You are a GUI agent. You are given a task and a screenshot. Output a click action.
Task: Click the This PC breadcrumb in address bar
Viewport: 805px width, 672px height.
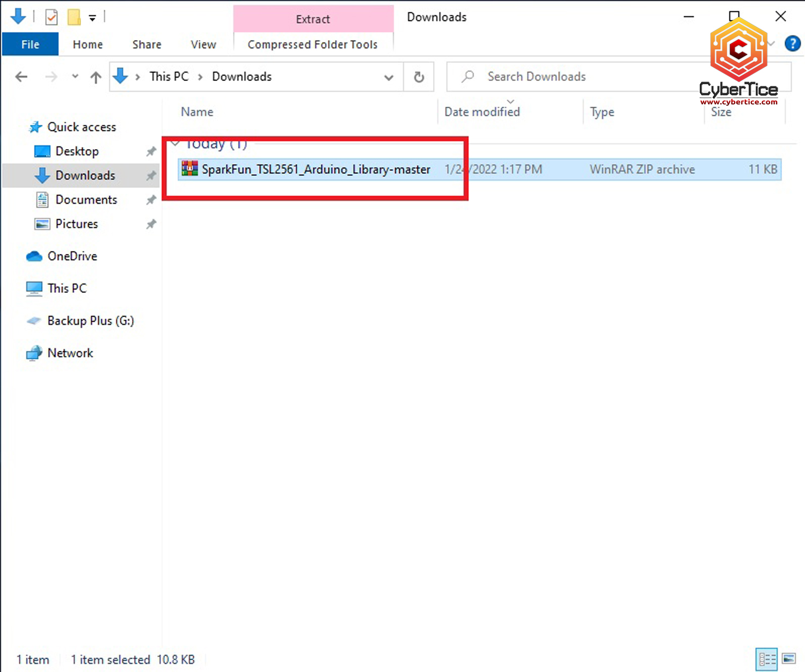(x=169, y=77)
